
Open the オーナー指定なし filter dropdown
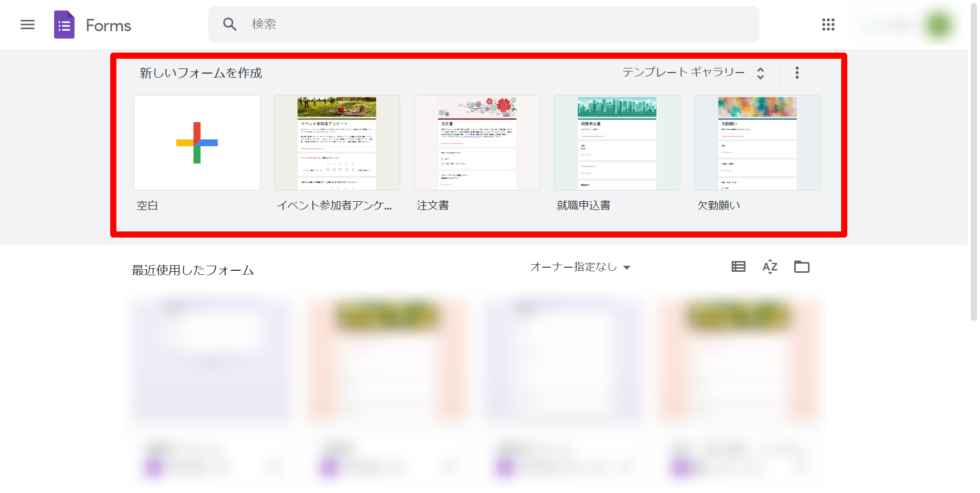[580, 267]
